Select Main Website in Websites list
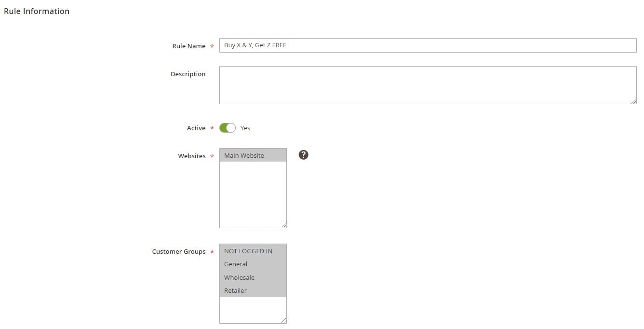The height and width of the screenshot is (329, 644). click(x=253, y=155)
